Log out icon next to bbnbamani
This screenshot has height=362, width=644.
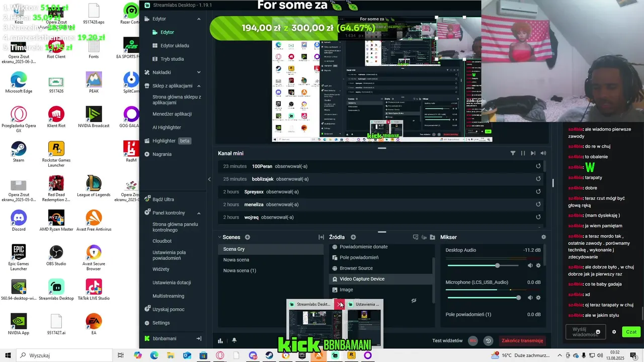pyautogui.click(x=199, y=338)
